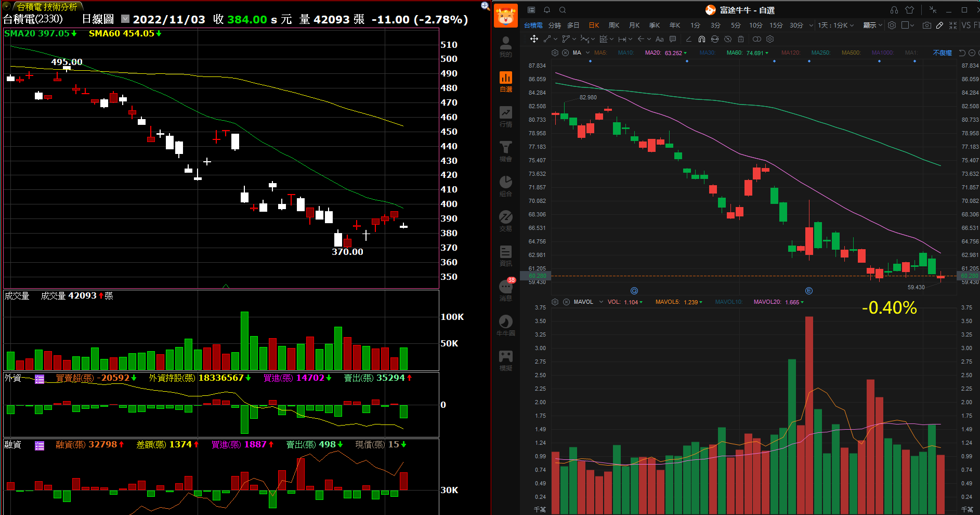Viewport: 980px width, 515px height.
Task: Click the 不復權 adjustment button
Action: [943, 53]
